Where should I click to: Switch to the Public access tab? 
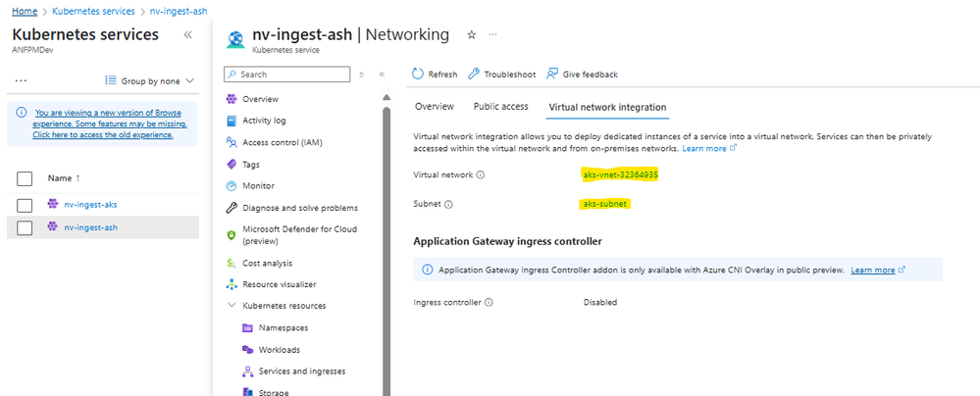coord(500,107)
